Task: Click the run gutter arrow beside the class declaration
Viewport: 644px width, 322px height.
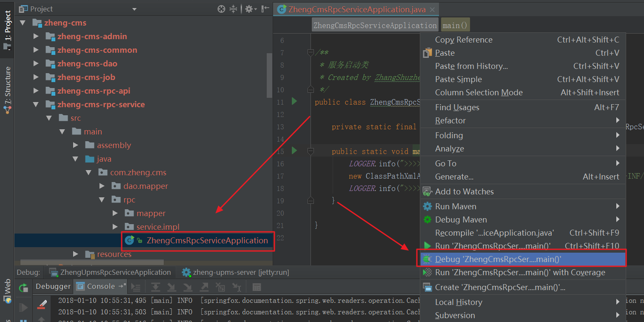Action: (x=294, y=101)
